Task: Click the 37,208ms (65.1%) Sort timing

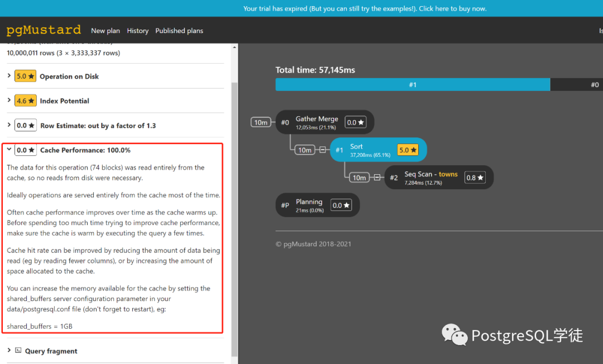Action: (370, 155)
